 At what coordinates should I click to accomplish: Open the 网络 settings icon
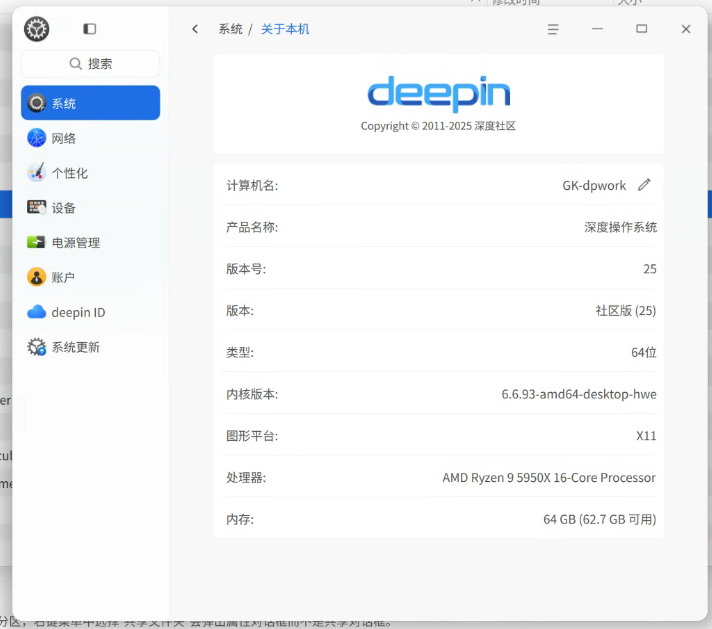point(36,138)
